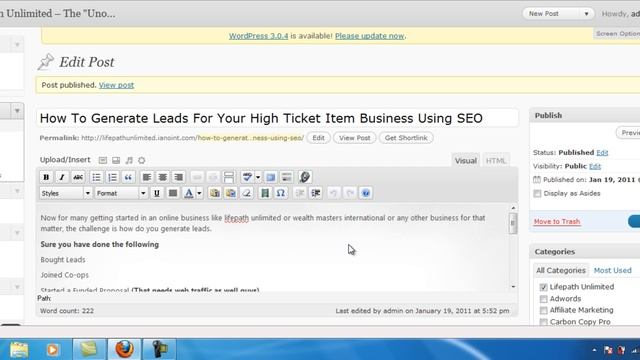Justify text alignment
The image size is (640, 360).
[x=173, y=193]
